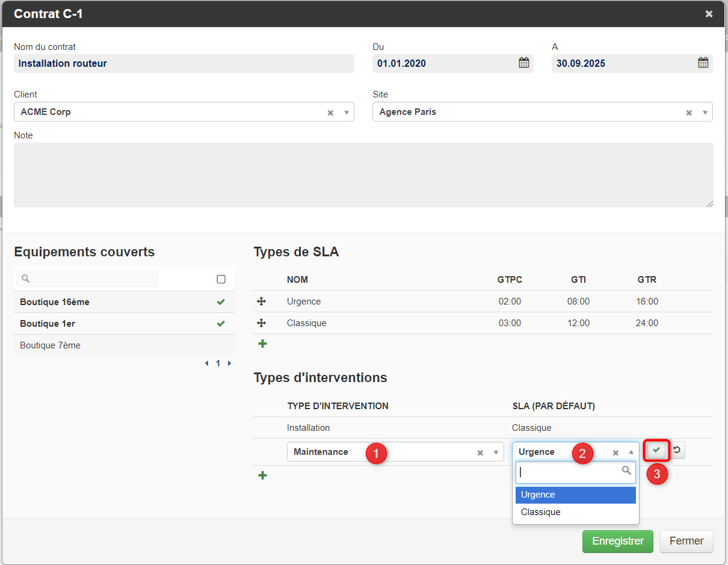Collapse the Urgence SLA dropdown arrow
This screenshot has width=728, height=565.
click(631, 452)
